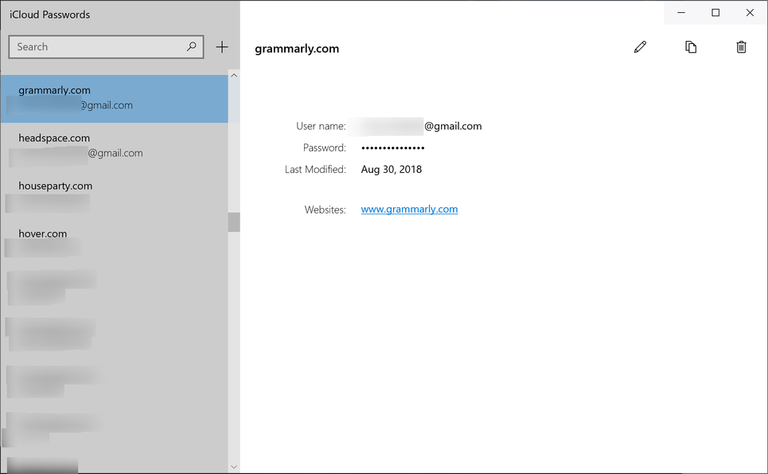This screenshot has height=474, width=768.
Task: Select the grammarly.com entry in the list
Action: (x=113, y=97)
